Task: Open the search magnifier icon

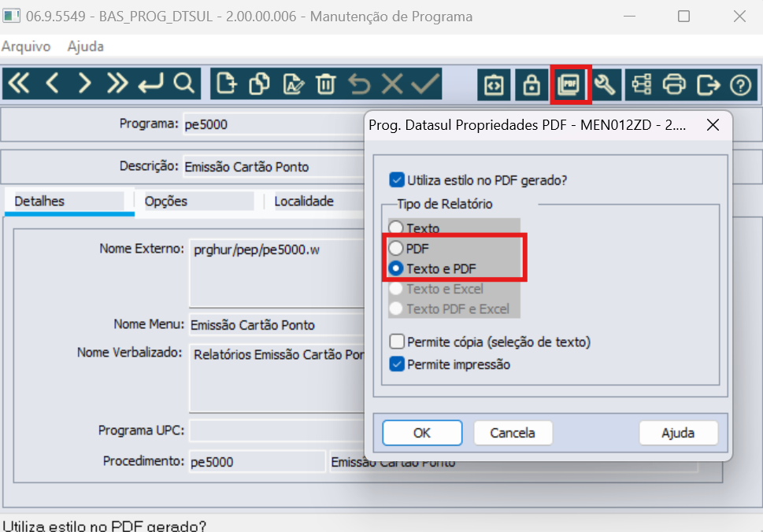Action: point(184,83)
